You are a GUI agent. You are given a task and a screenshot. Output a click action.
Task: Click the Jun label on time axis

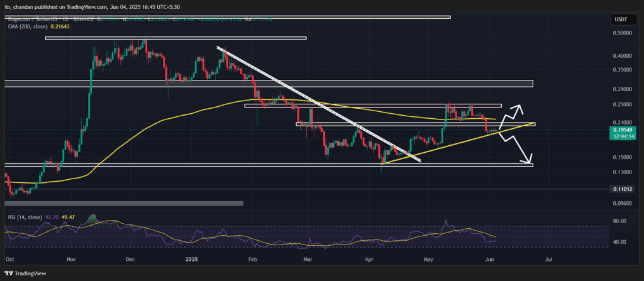pos(489,260)
